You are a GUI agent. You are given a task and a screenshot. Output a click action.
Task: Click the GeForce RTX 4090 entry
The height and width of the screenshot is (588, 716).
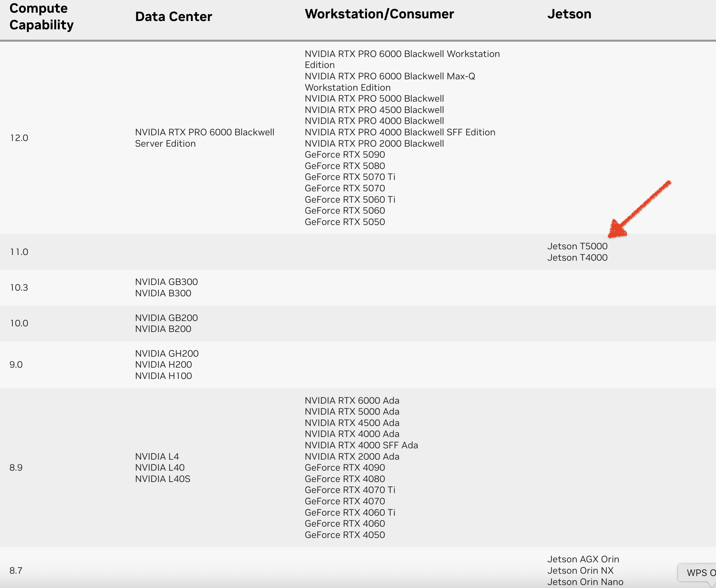(344, 468)
